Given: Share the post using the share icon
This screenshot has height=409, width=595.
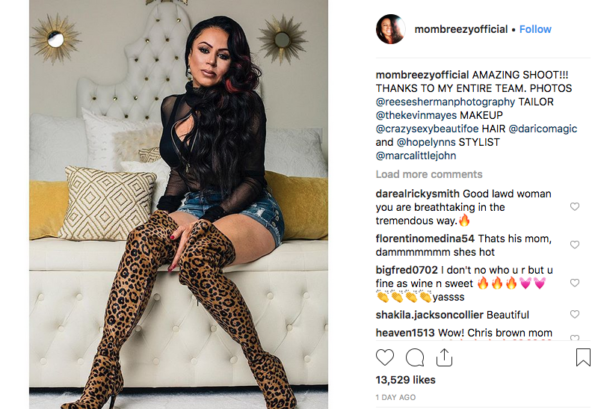Looking at the screenshot, I should point(444,357).
